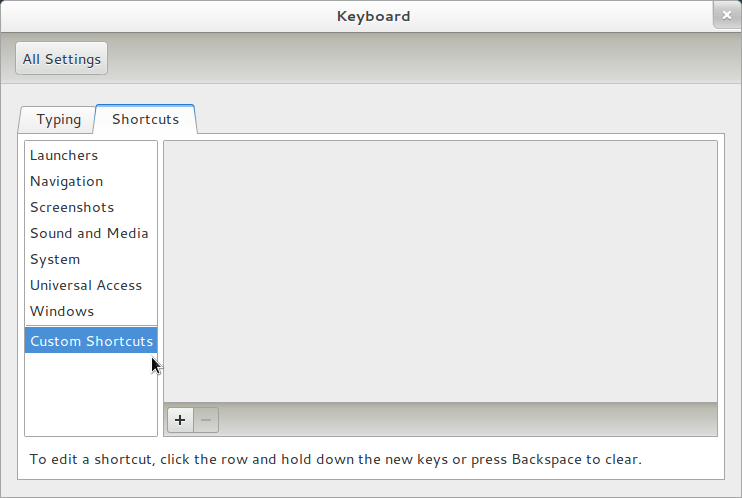Click the Keyboard window title bar
The width and height of the screenshot is (742, 498).
click(x=372, y=16)
